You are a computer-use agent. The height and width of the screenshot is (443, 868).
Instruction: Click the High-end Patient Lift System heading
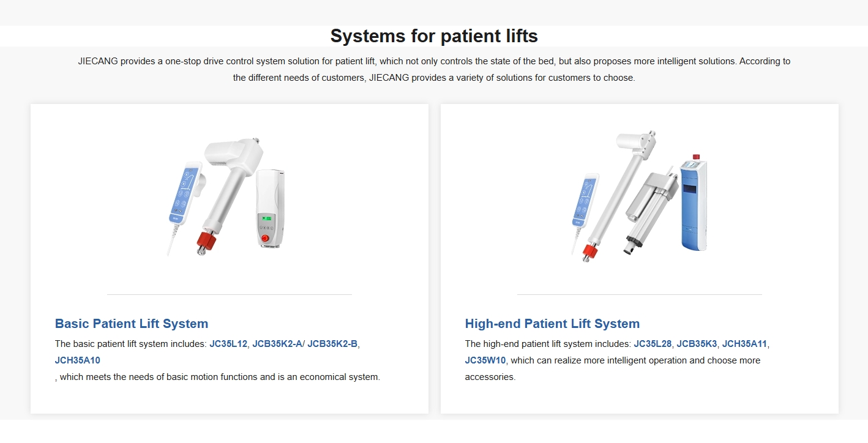click(552, 324)
